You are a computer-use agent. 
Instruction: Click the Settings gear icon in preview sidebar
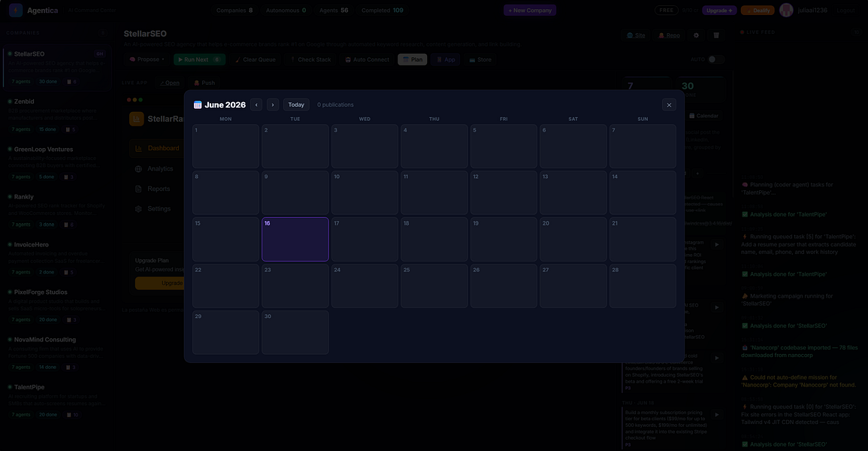click(138, 209)
